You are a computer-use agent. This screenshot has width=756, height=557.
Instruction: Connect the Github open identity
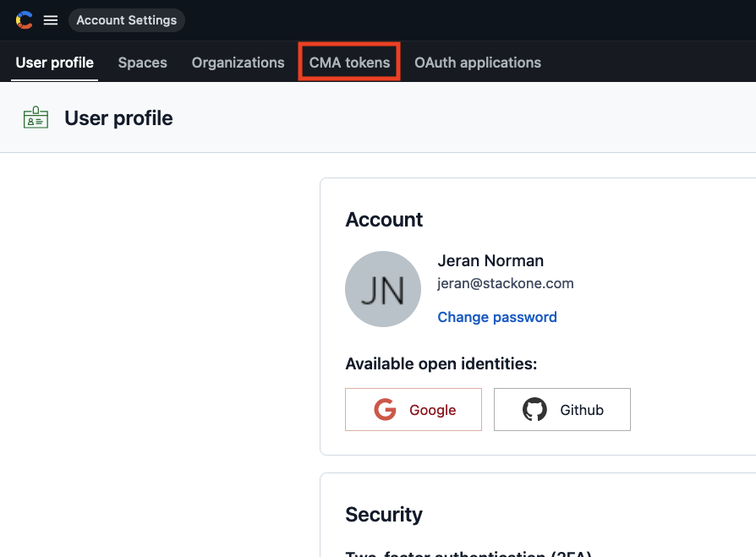click(x=562, y=410)
